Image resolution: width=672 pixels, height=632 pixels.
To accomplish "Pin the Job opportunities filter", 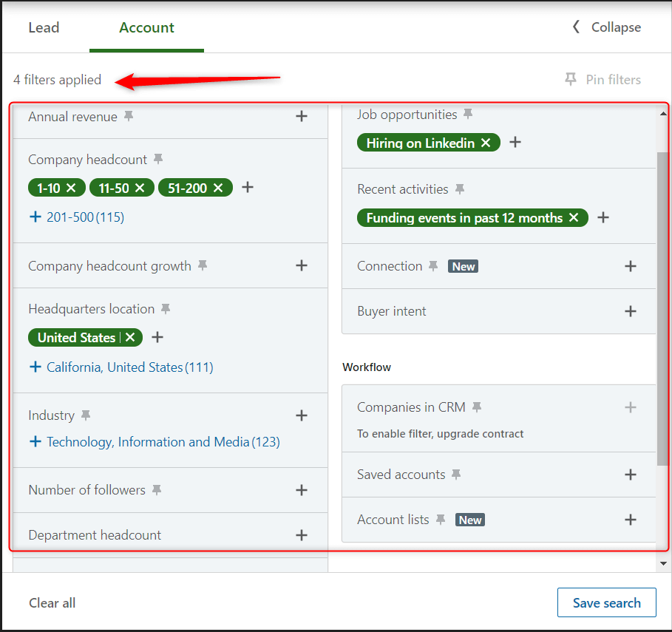I will click(468, 114).
